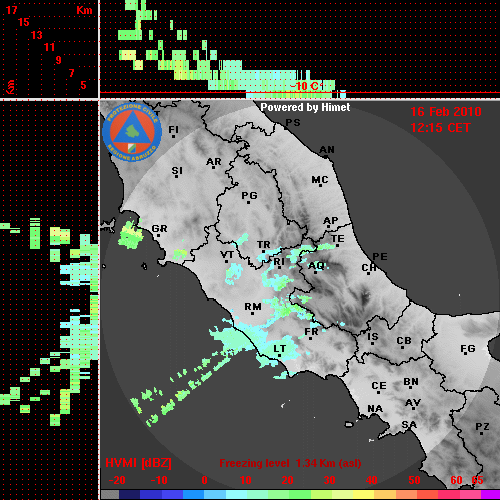Click the horizontal "Km" axis label at the top of the height scale

coord(84,10)
